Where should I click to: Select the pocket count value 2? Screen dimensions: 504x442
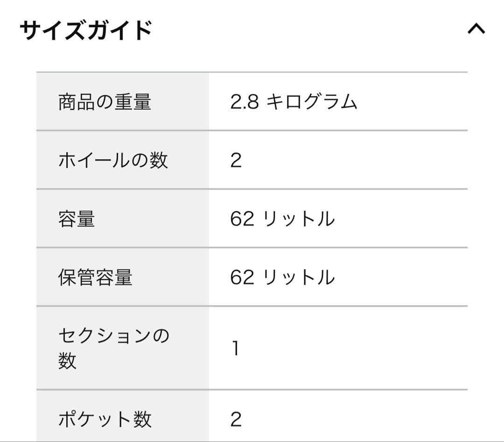pos(236,419)
